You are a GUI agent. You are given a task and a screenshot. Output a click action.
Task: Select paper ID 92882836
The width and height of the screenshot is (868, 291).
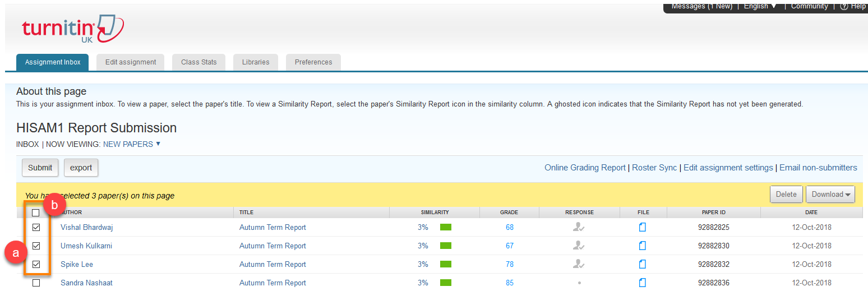(714, 283)
